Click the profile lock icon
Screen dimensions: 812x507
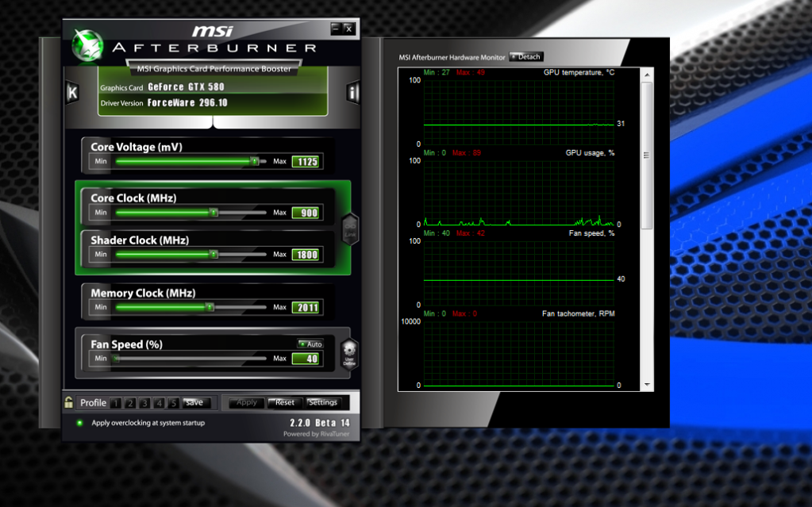pos(68,402)
